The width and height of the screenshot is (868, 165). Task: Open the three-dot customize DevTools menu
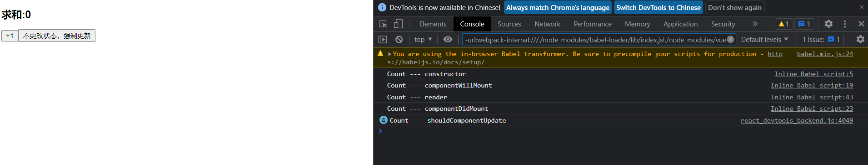[x=845, y=24]
